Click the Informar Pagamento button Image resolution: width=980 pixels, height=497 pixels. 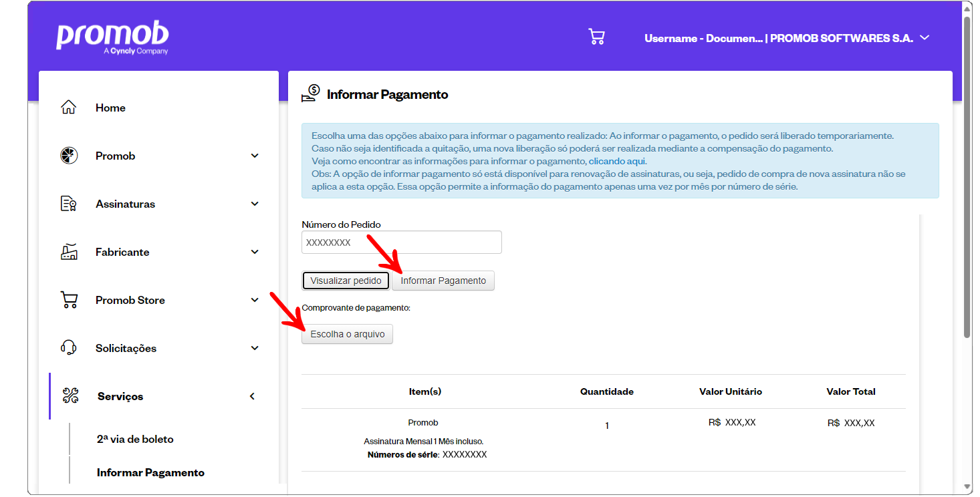443,281
